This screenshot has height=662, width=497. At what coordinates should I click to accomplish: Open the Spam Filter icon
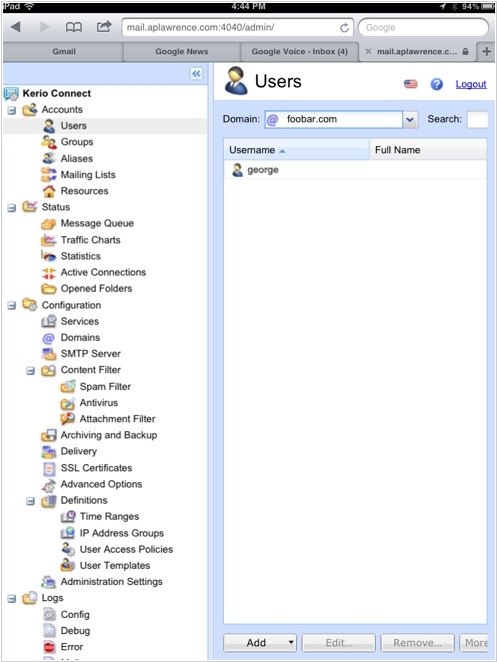(x=68, y=386)
